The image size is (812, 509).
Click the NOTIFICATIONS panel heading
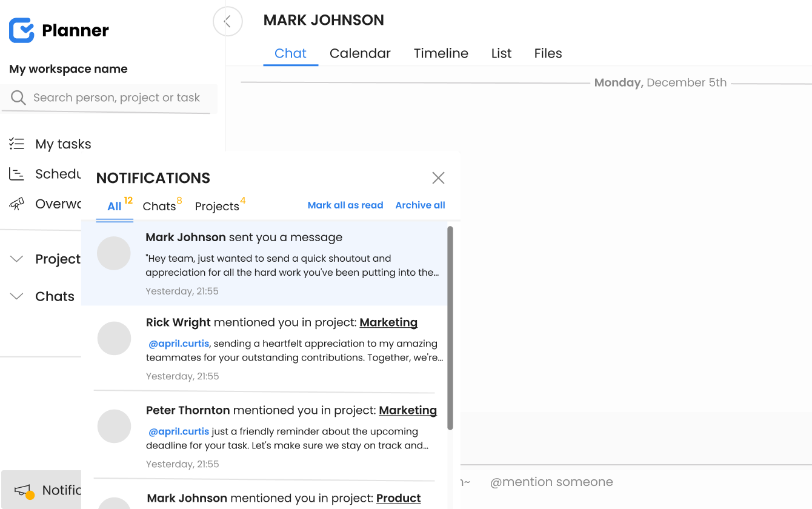point(153,178)
